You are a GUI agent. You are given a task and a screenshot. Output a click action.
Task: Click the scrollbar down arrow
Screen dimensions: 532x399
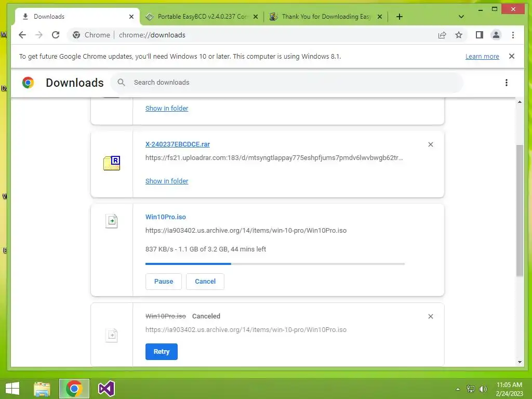click(520, 362)
